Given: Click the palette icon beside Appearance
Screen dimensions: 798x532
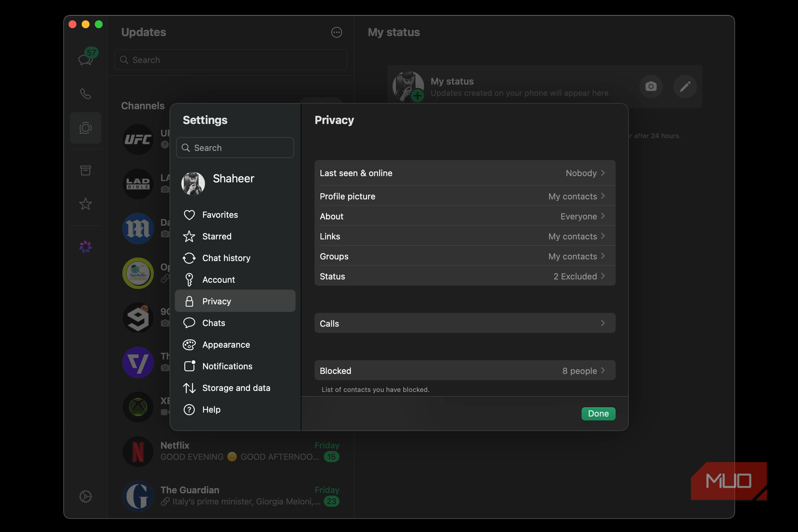Looking at the screenshot, I should click(x=189, y=345).
